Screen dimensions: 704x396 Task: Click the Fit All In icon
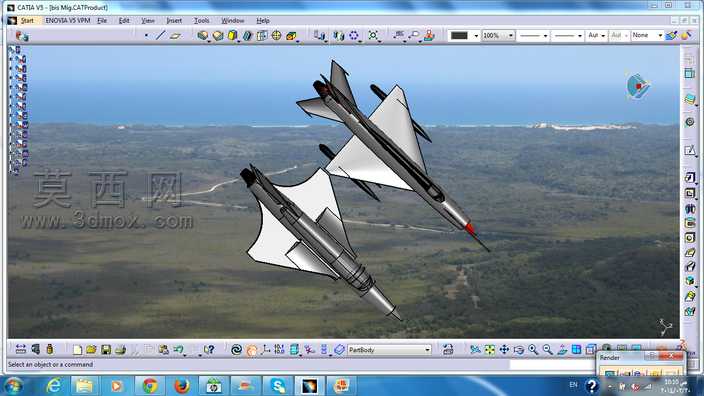tap(490, 350)
